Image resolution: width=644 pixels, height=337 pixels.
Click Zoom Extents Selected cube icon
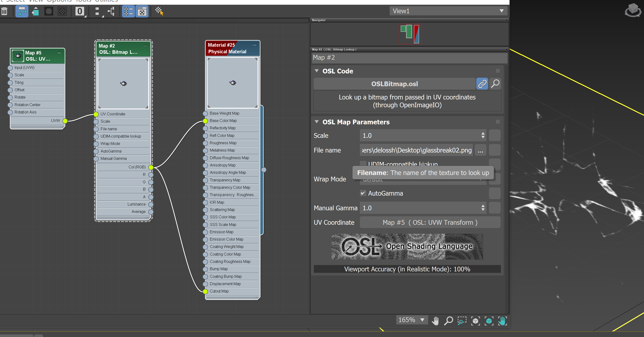(489, 321)
